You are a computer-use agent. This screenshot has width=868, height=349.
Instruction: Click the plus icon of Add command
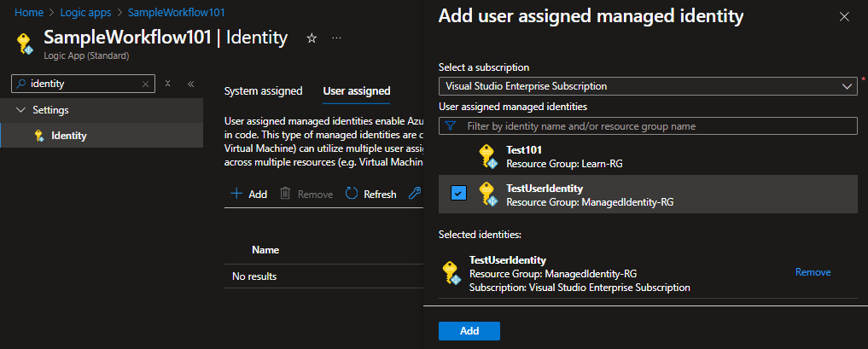point(236,194)
